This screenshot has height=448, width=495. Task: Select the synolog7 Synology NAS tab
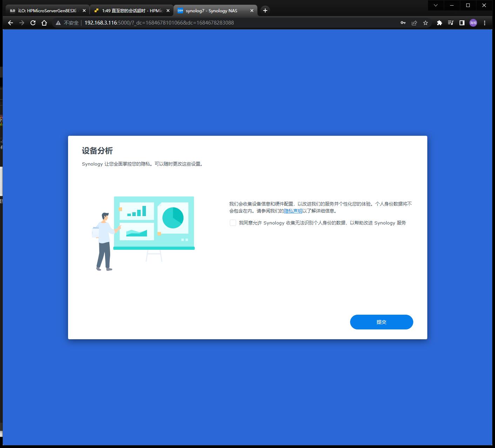tap(210, 11)
